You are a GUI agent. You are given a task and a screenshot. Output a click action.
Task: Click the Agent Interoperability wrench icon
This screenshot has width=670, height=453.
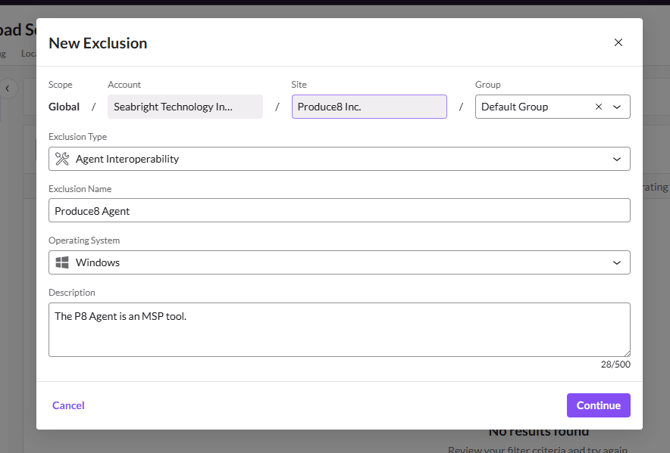[62, 159]
